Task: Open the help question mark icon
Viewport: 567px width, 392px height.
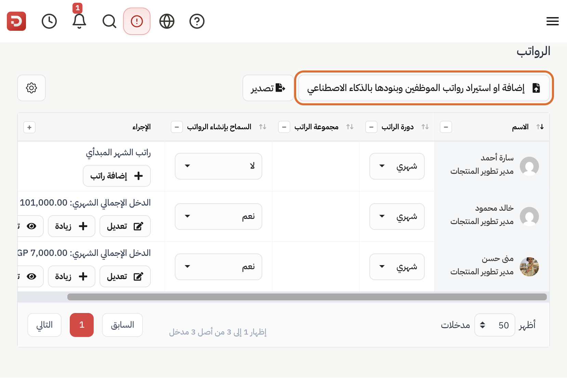Action: pos(197,21)
